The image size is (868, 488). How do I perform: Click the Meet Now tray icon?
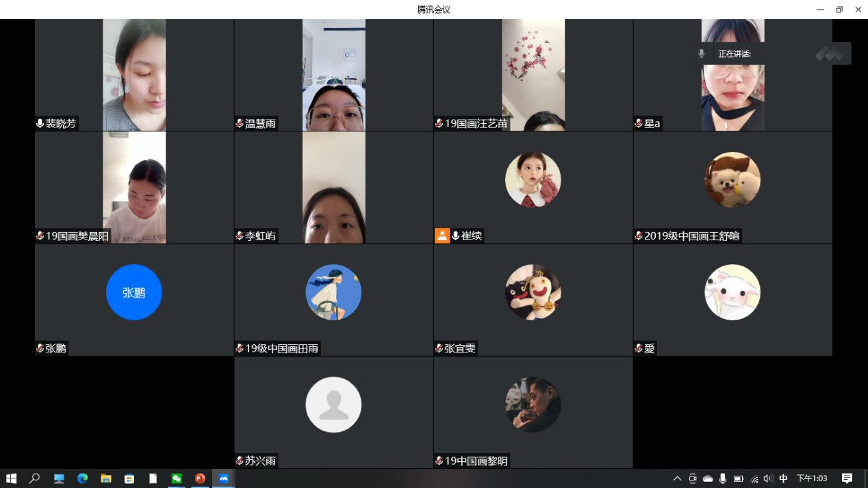pyautogui.click(x=693, y=478)
